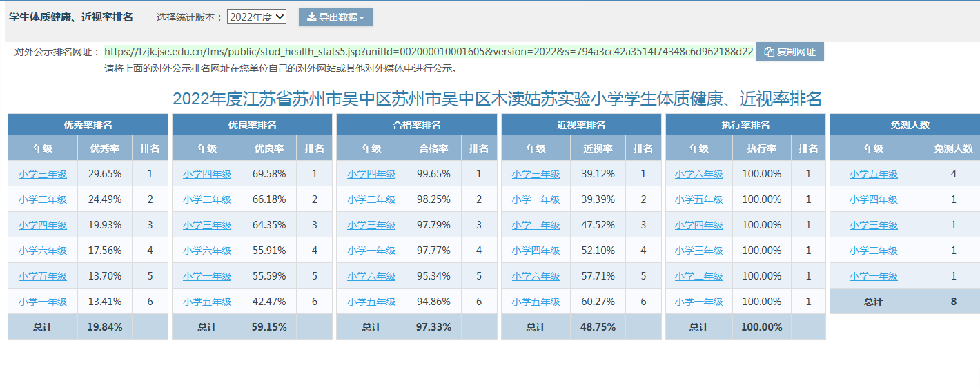Click the 优良率排名 table header
The image size is (980, 390).
[x=253, y=125]
